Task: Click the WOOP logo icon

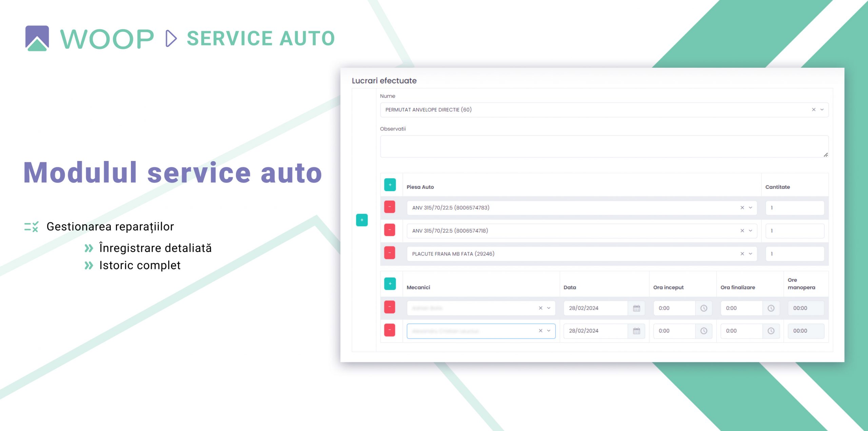Action: point(37,38)
